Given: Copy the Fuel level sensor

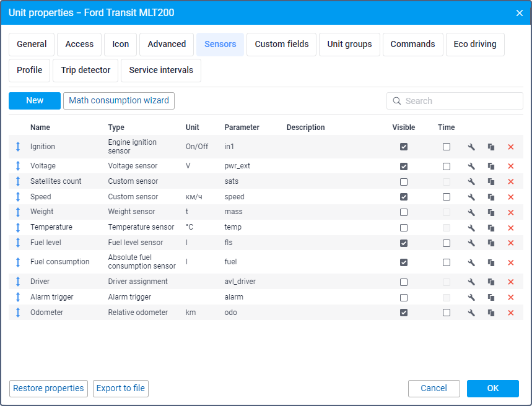Looking at the screenshot, I should (491, 243).
